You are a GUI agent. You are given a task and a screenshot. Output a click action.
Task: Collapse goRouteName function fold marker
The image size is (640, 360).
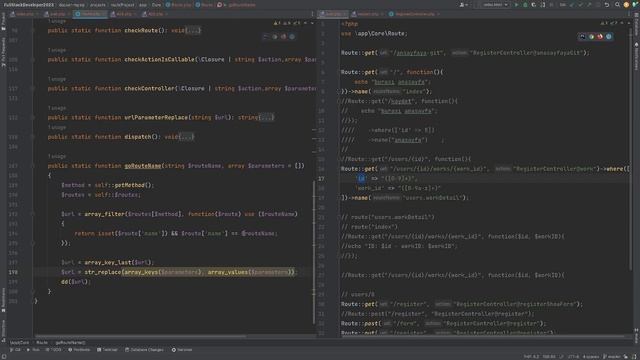(x=33, y=166)
